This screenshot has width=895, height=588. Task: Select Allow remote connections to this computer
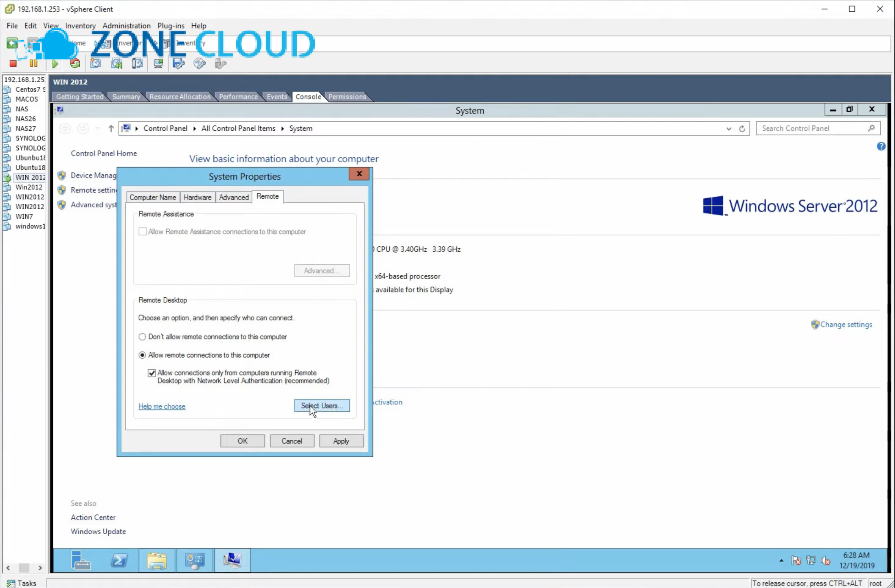tap(142, 355)
